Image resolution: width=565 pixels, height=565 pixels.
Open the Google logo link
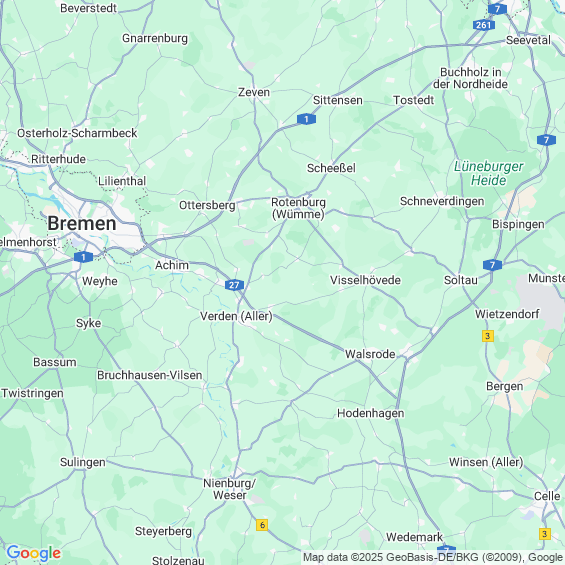click(x=34, y=553)
